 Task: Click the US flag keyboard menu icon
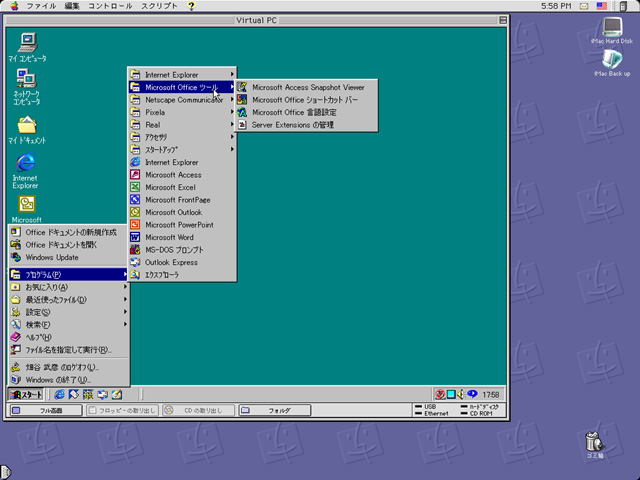(x=602, y=6)
